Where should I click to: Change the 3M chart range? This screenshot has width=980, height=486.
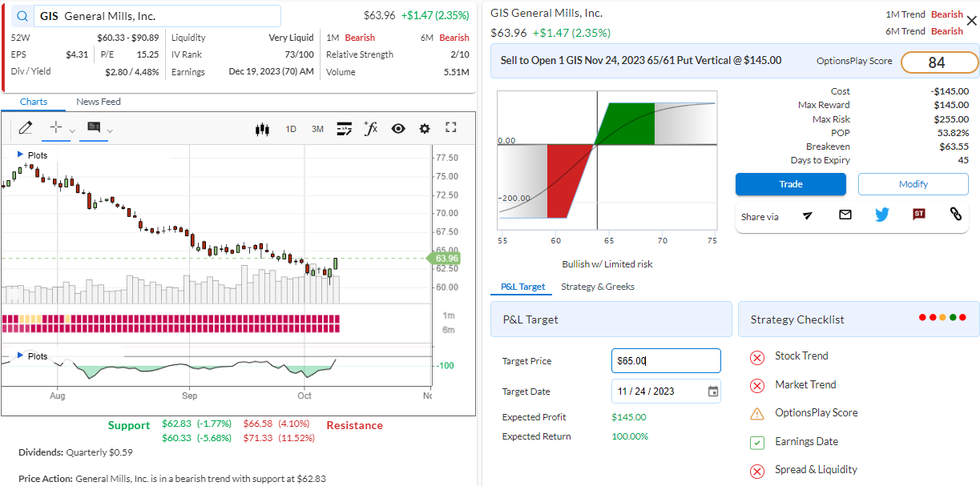tap(317, 128)
